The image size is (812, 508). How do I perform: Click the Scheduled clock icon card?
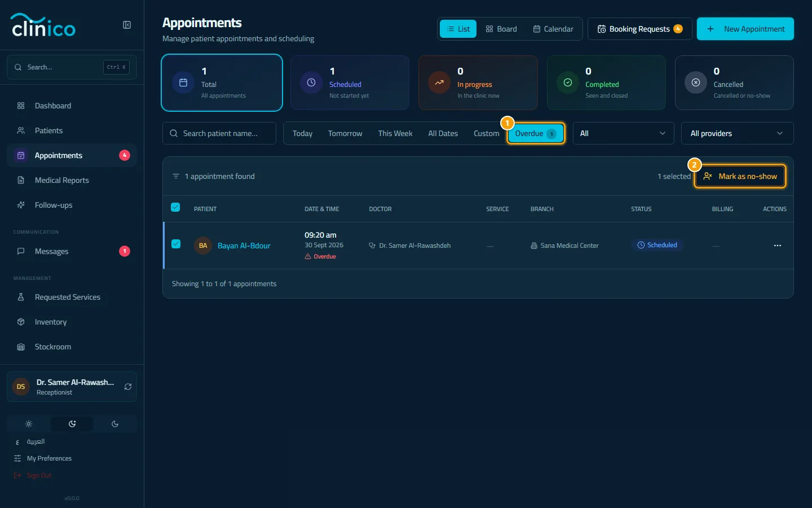tap(311, 82)
